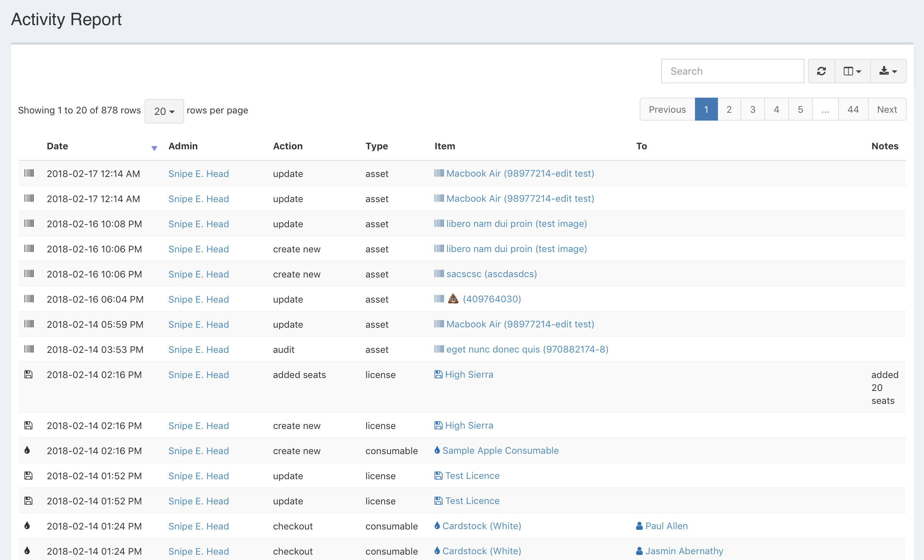Click user icon next to Jasmin Abernathy
Screen dimensions: 924x560
[639, 551]
